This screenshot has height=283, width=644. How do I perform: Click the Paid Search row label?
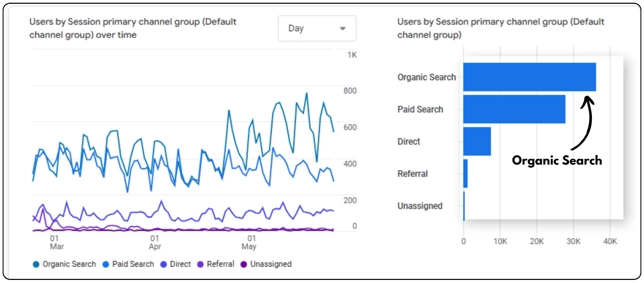pyautogui.click(x=420, y=110)
